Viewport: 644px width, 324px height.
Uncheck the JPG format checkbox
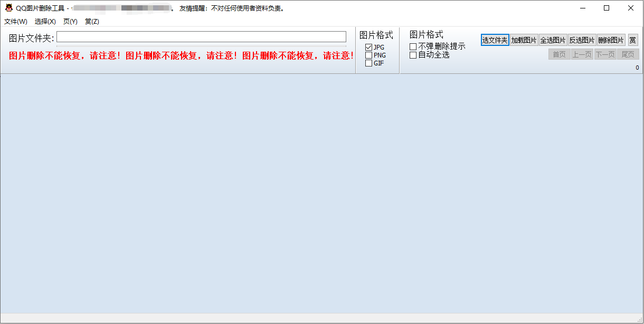point(368,47)
